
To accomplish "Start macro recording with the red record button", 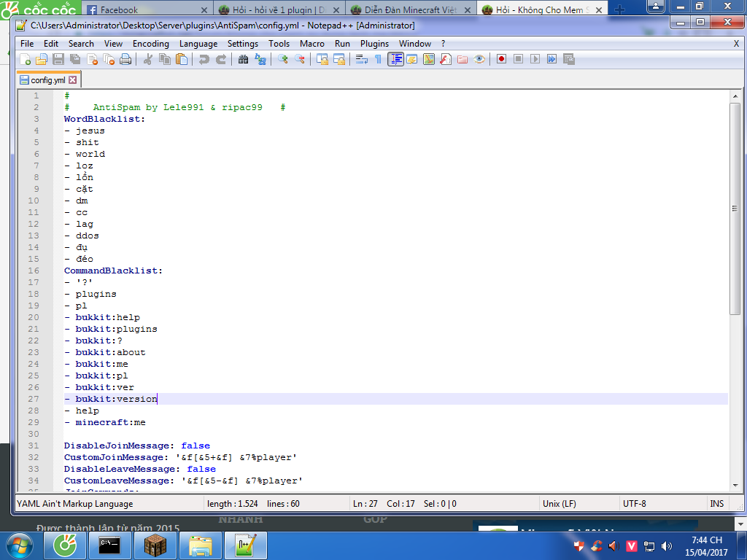I will pos(502,59).
